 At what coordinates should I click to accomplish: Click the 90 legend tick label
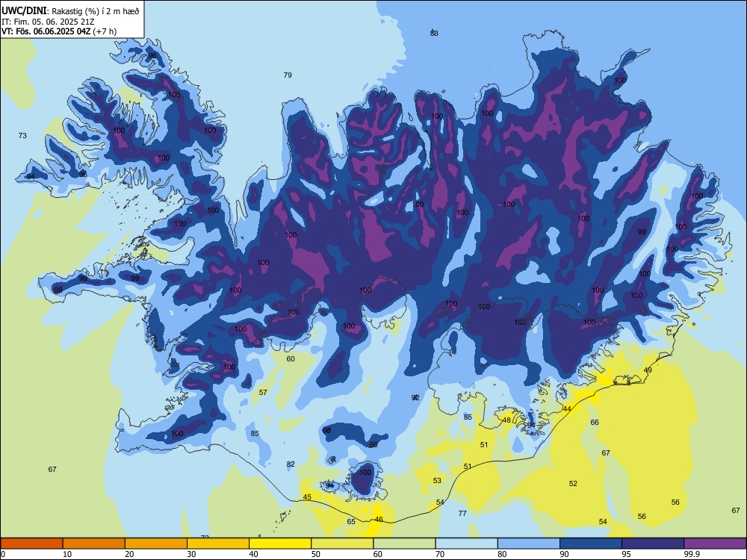click(x=564, y=554)
